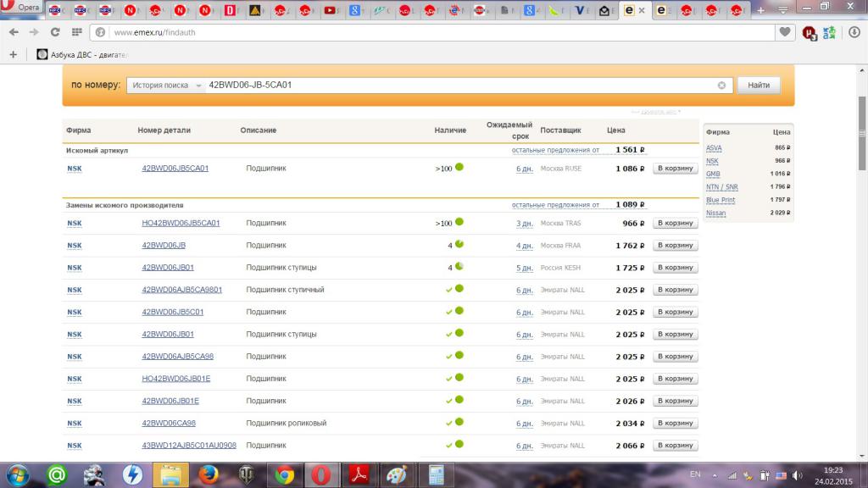
Task: Open File Explorer folder in taskbar
Action: click(170, 475)
